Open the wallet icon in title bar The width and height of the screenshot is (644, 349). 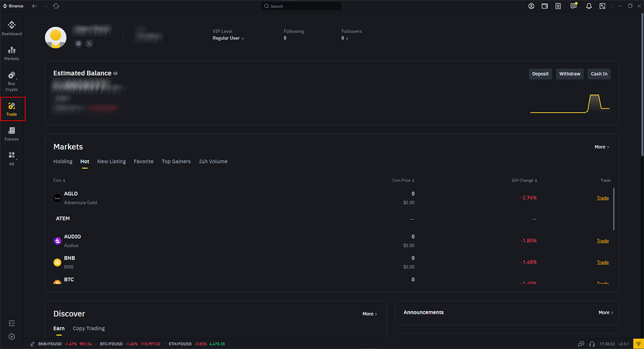point(545,6)
